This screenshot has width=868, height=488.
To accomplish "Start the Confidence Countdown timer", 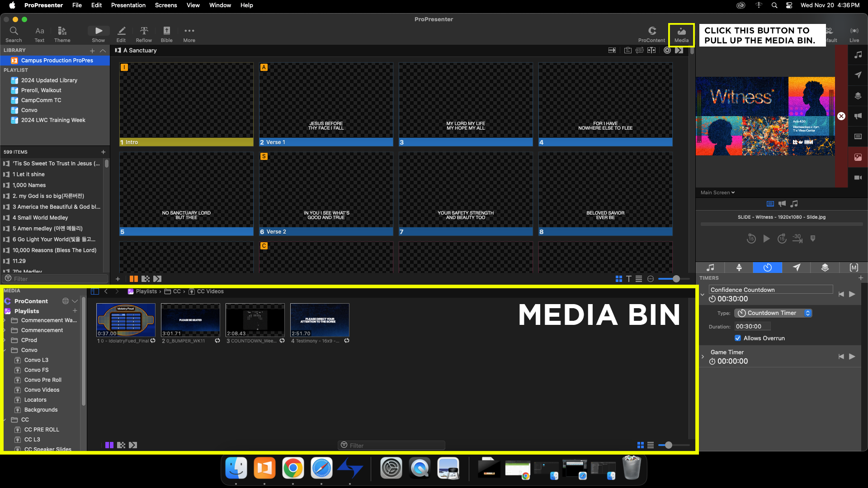I will point(852,294).
